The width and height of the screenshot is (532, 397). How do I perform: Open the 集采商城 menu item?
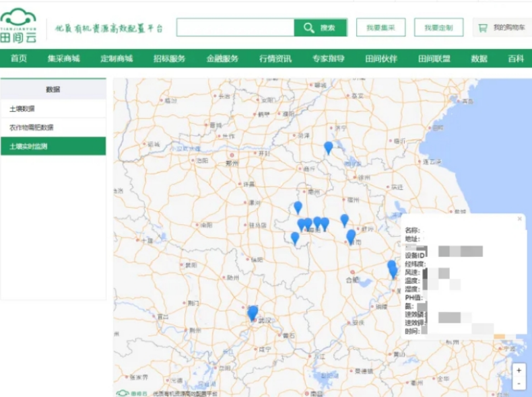coord(63,59)
